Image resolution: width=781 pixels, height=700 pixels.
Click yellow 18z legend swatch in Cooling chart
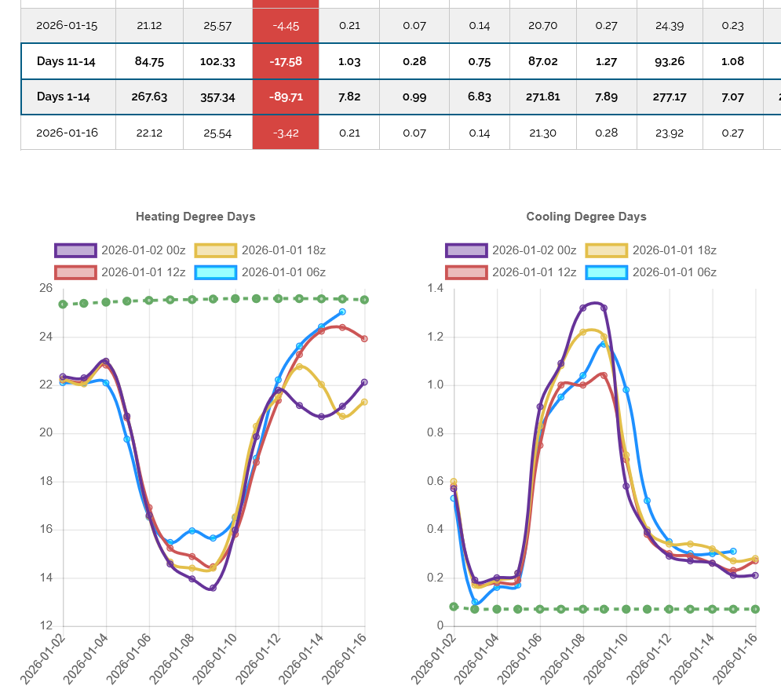606,250
